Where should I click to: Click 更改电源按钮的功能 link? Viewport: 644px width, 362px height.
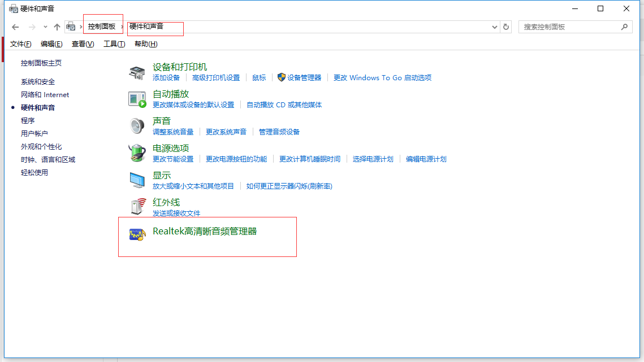coord(236,159)
